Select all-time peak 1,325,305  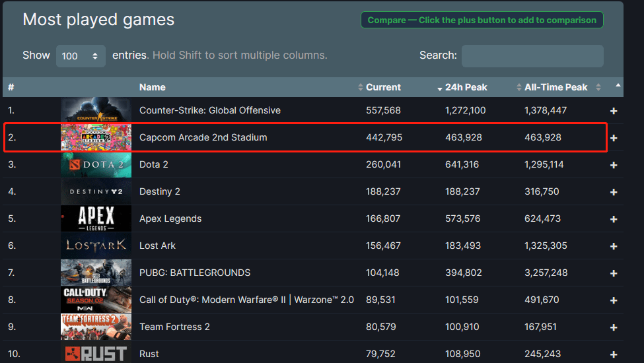pyautogui.click(x=546, y=246)
